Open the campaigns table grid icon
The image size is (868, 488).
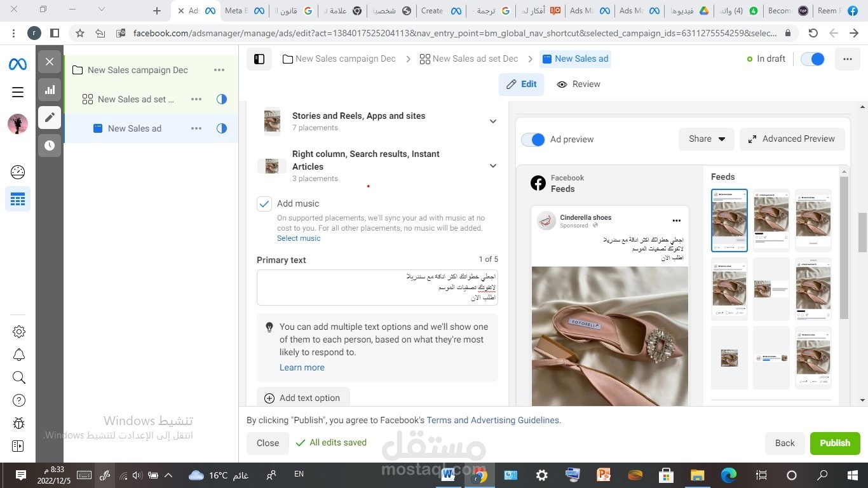click(17, 199)
